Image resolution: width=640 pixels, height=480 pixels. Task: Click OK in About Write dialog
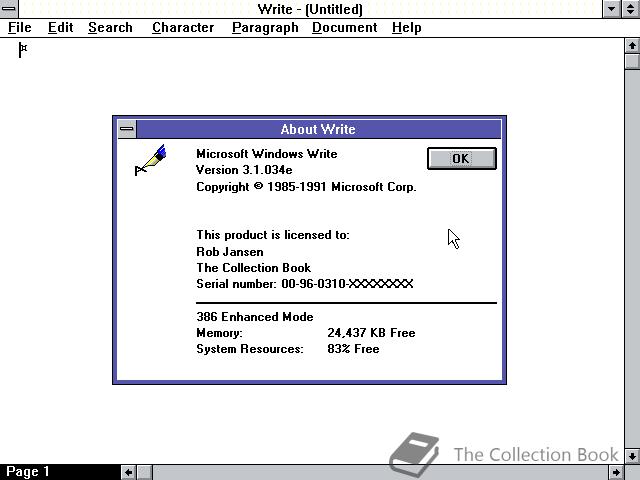[462, 158]
